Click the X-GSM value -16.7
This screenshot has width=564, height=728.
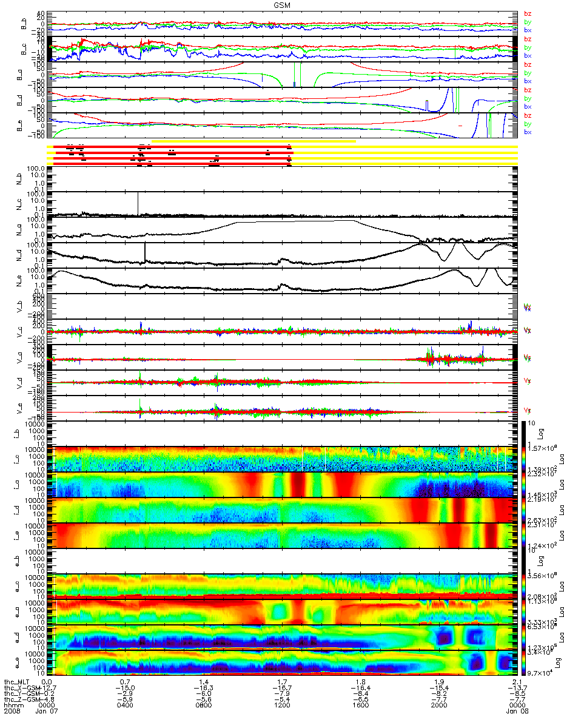coord(282,688)
